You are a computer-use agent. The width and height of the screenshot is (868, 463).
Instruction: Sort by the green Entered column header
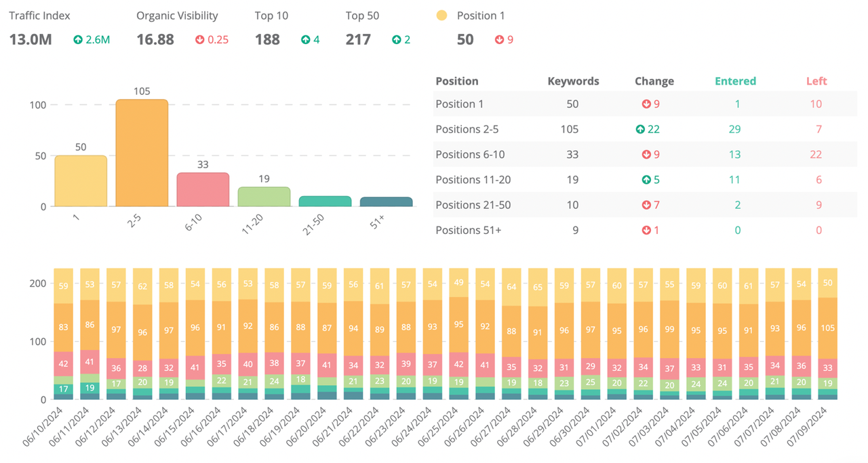[x=736, y=81]
